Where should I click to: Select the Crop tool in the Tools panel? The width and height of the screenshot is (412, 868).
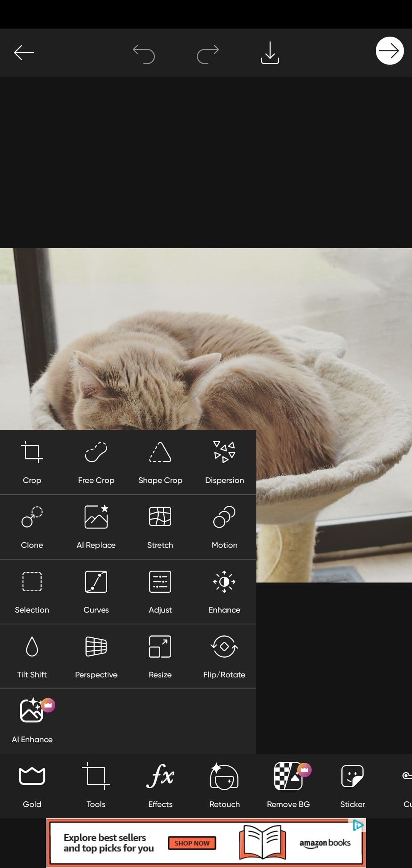click(32, 462)
